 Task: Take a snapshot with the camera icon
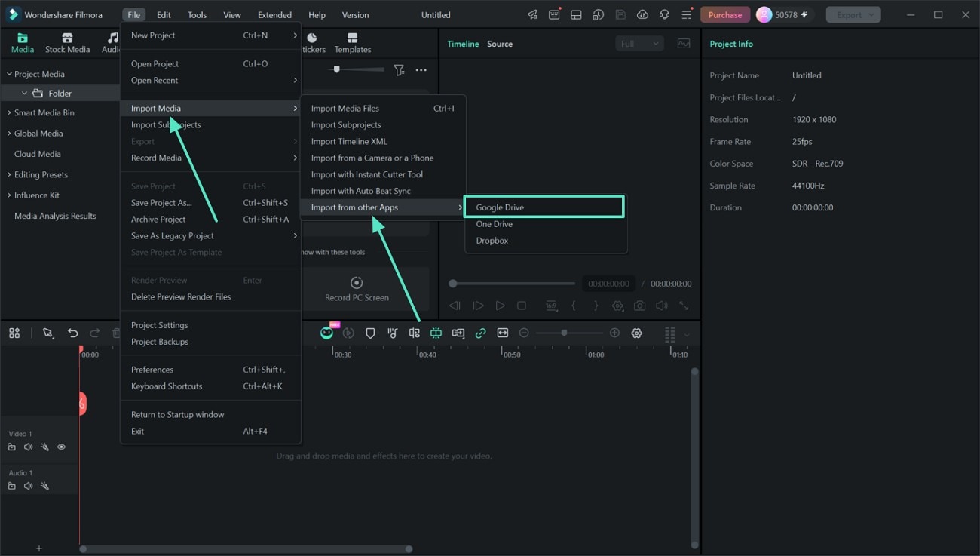coord(639,306)
